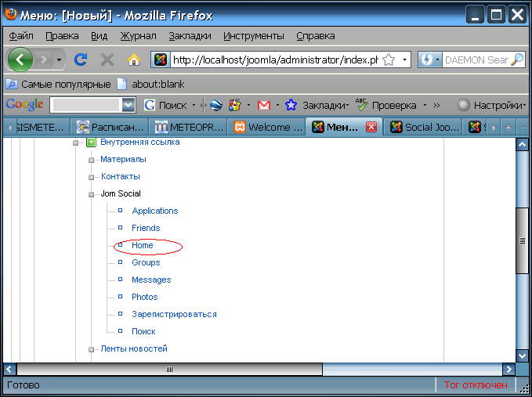Switch to the Social Joo... tab
This screenshot has height=397, width=532.
(424, 127)
